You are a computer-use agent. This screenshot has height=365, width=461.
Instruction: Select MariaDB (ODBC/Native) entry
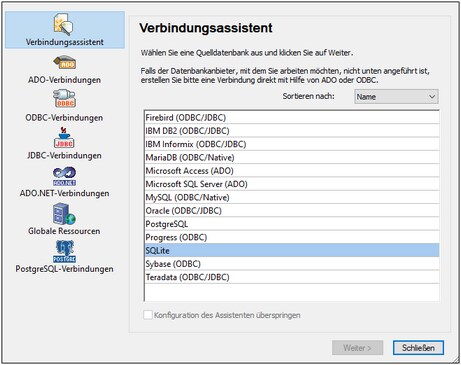point(292,157)
